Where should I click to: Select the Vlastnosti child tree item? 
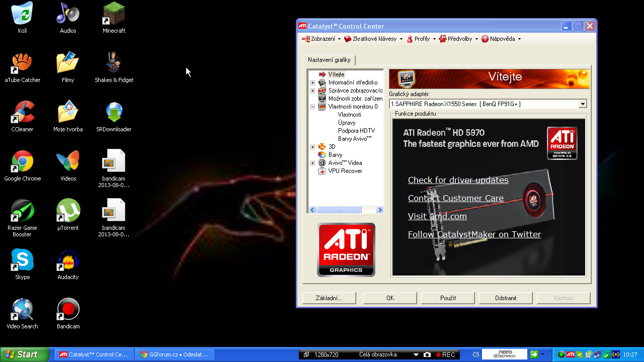pyautogui.click(x=349, y=115)
